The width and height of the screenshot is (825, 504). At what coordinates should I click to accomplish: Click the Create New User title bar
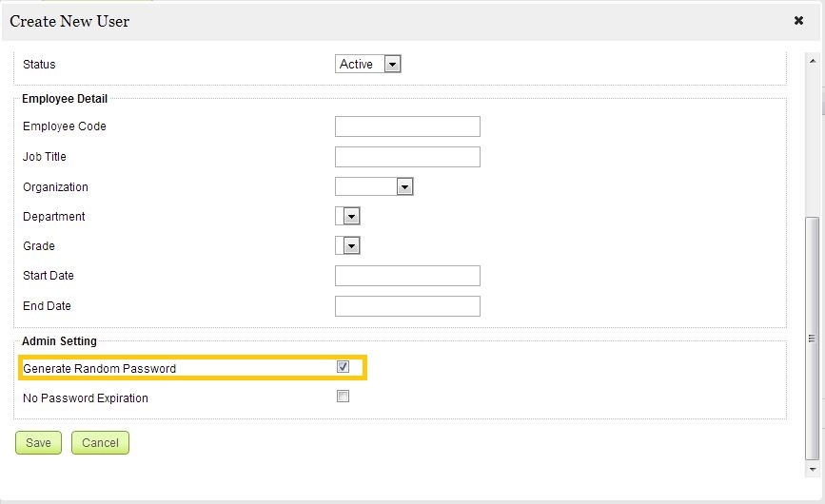381,20
